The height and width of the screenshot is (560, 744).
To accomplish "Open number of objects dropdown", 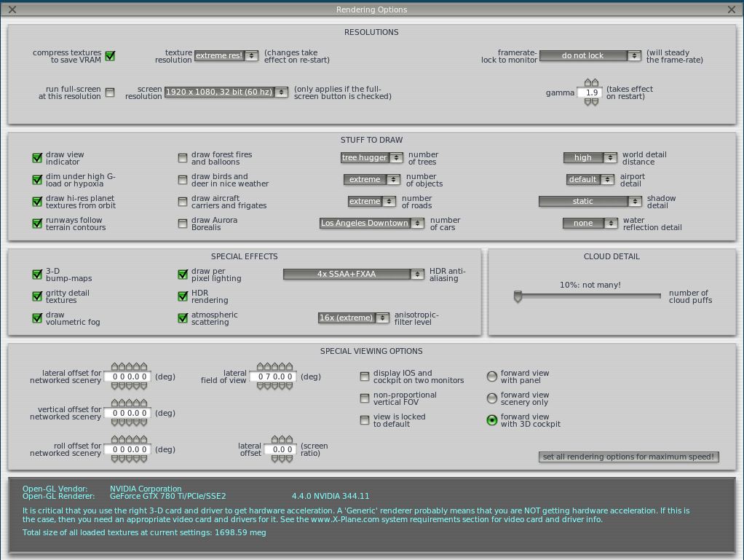I will tap(372, 179).
